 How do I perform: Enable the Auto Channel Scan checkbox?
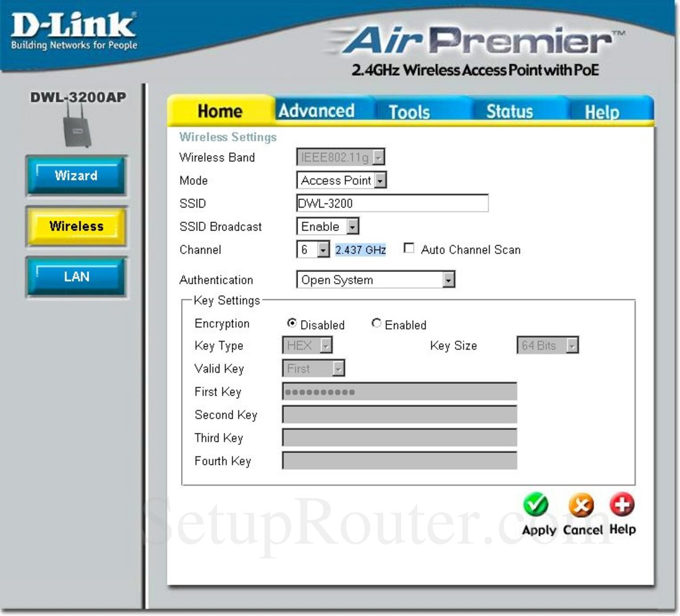[409, 248]
